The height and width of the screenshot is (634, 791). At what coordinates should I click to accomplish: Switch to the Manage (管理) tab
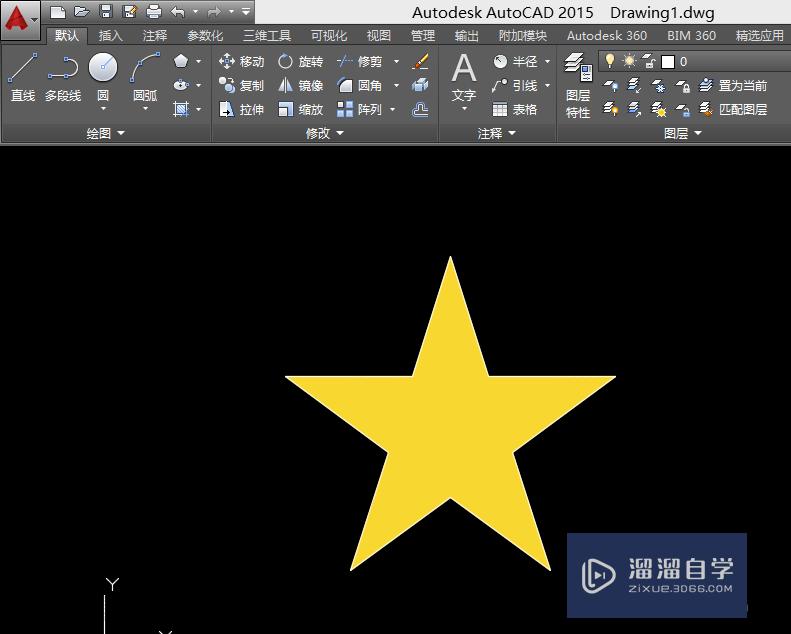pos(423,35)
